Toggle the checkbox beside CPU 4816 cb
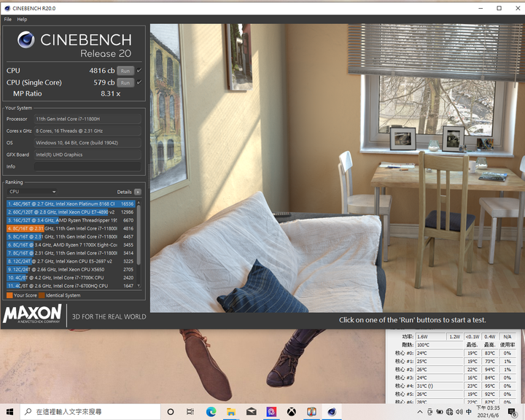The height and width of the screenshot is (420, 525). point(139,70)
